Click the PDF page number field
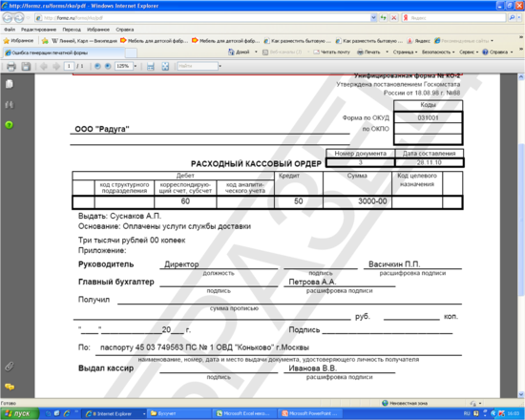The width and height of the screenshot is (525, 420). 69,66
